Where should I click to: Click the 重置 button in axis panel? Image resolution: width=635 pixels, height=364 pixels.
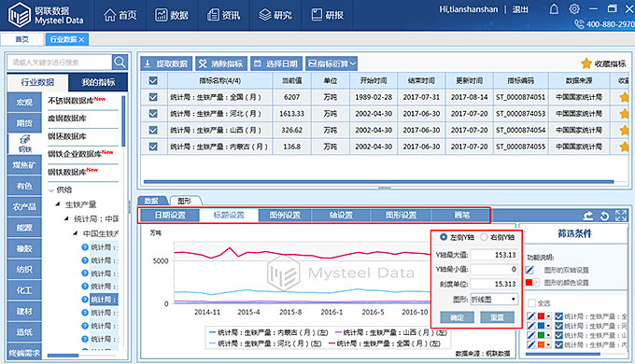[498, 318]
